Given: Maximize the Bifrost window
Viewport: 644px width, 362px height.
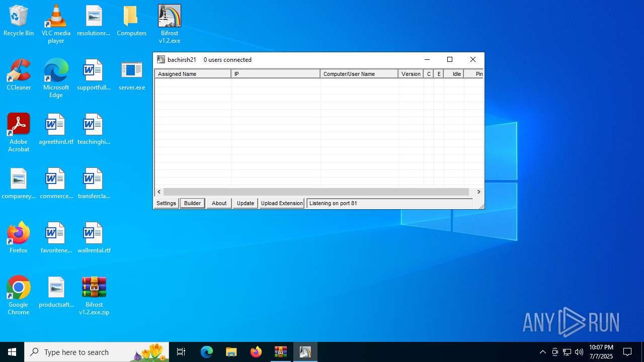Looking at the screenshot, I should click(x=450, y=59).
